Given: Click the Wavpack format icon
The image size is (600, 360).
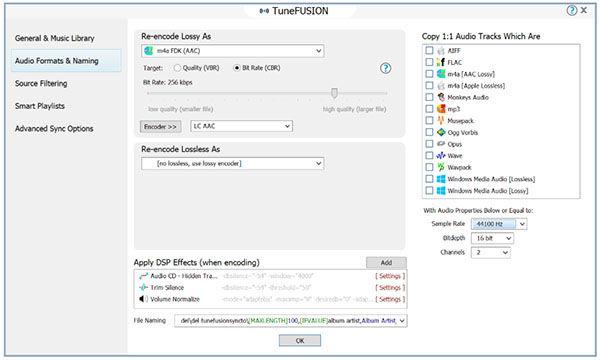Looking at the screenshot, I should click(441, 167).
